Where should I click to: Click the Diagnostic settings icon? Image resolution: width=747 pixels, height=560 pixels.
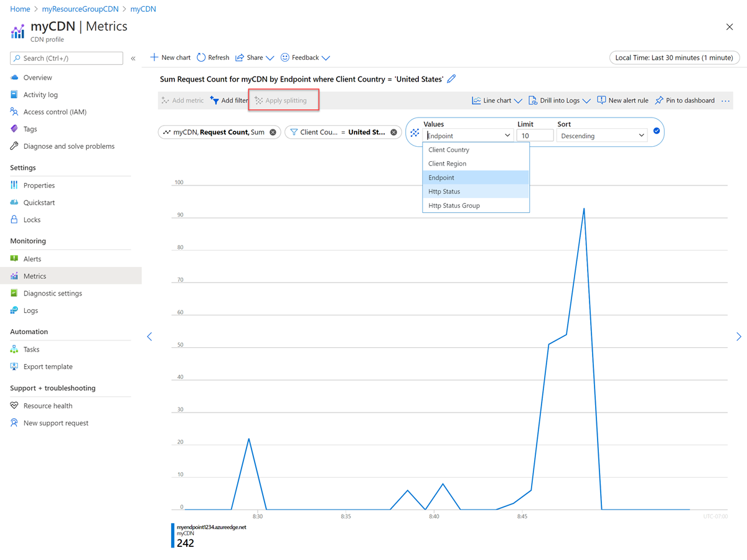coord(14,293)
